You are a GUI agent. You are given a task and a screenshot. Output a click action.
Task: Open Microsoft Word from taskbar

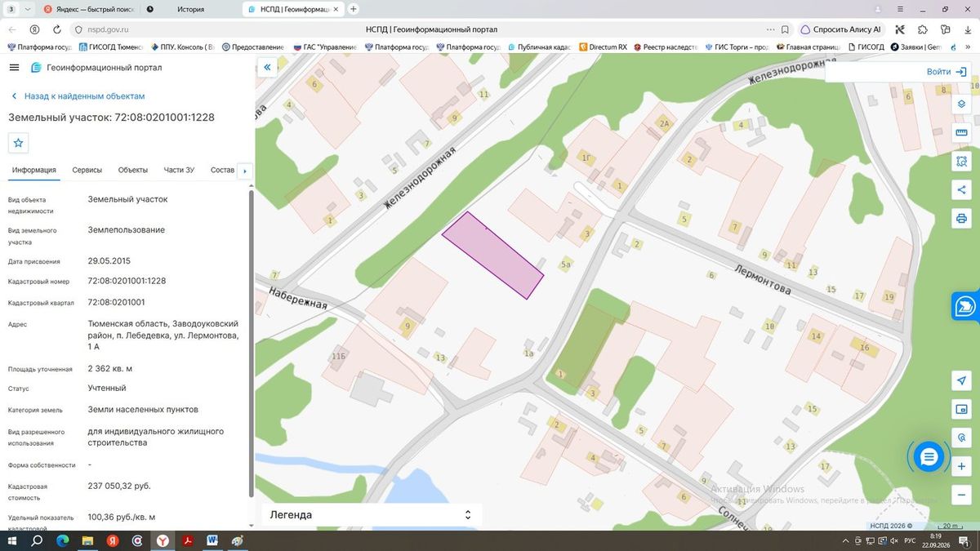212,540
